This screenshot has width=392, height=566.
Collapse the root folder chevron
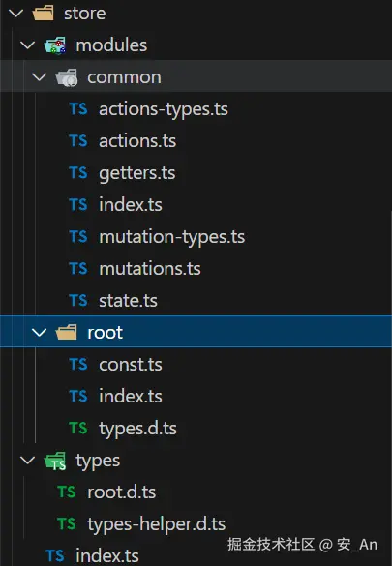click(39, 333)
